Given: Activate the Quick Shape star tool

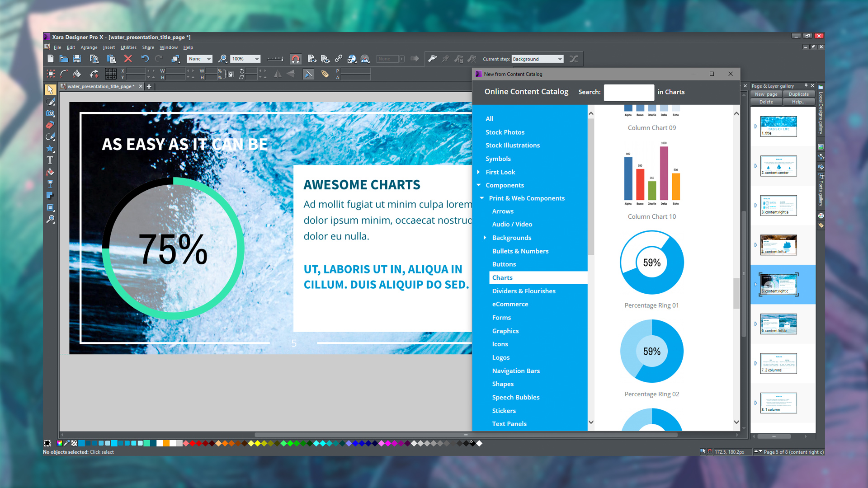Looking at the screenshot, I should pos(50,149).
